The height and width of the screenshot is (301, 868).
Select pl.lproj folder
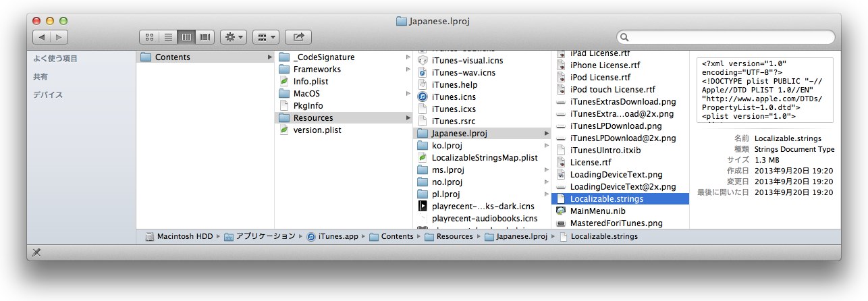pos(482,194)
